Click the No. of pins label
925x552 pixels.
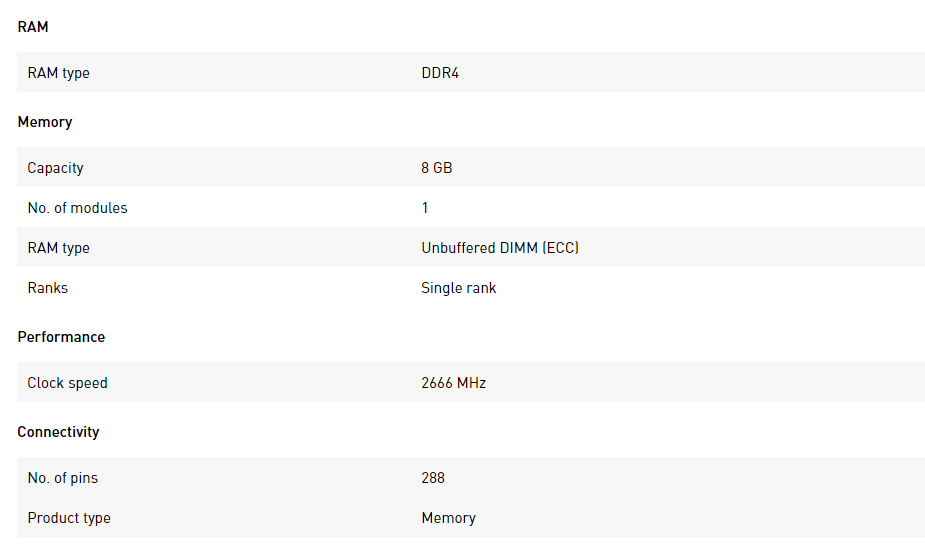[63, 478]
